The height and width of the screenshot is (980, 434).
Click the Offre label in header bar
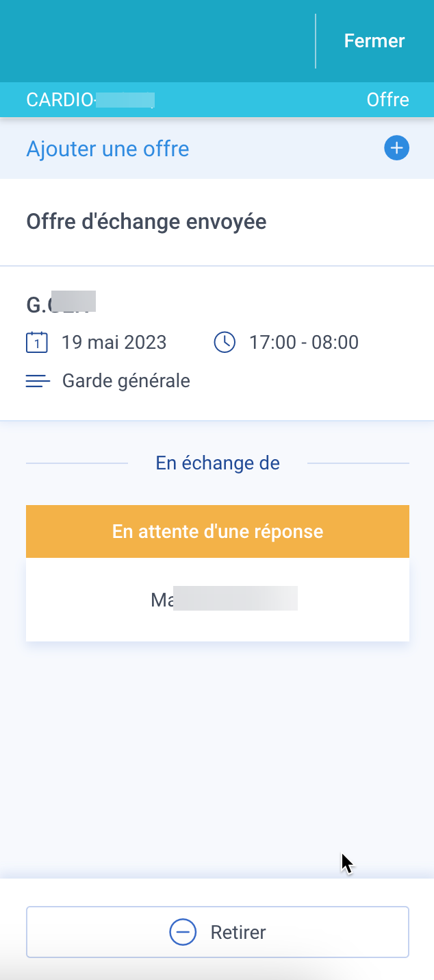387,100
